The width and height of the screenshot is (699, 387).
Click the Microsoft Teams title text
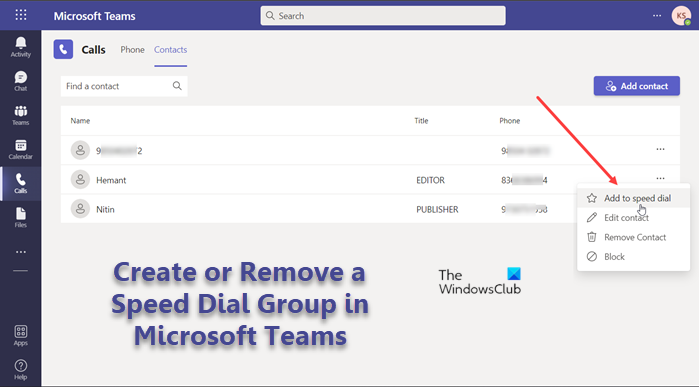(x=95, y=16)
